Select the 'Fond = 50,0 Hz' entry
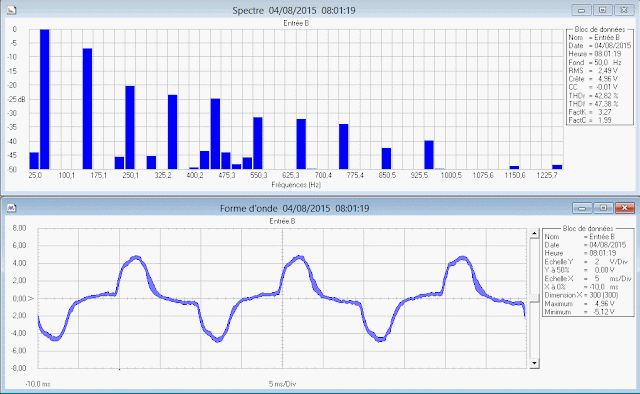The width and height of the screenshot is (640, 394). click(595, 62)
